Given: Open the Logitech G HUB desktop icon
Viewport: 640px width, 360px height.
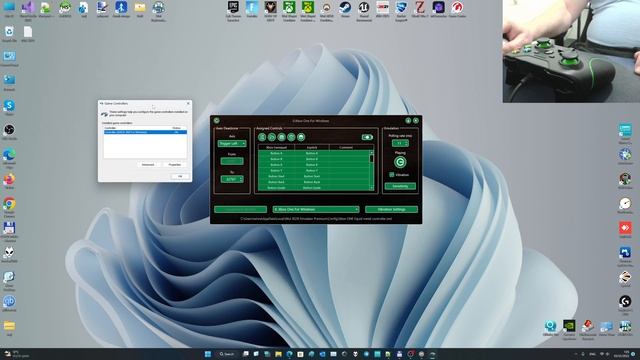Looking at the screenshot, I should (625, 304).
